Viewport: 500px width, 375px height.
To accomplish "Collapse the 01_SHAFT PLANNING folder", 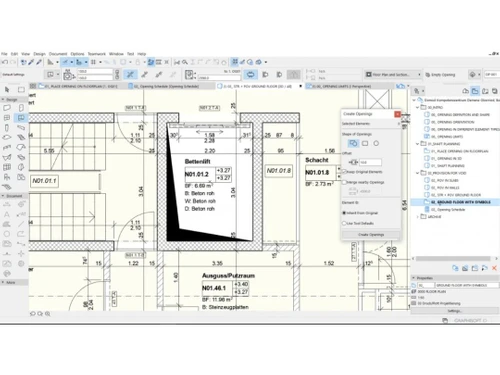I will pos(417,144).
